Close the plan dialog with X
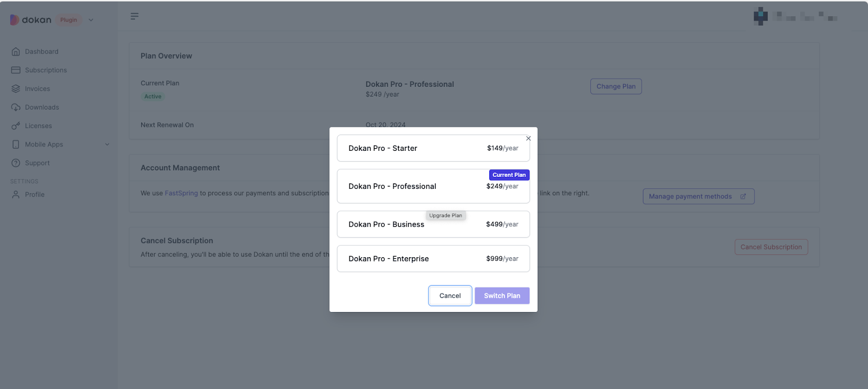This screenshot has height=389, width=868. (x=528, y=138)
